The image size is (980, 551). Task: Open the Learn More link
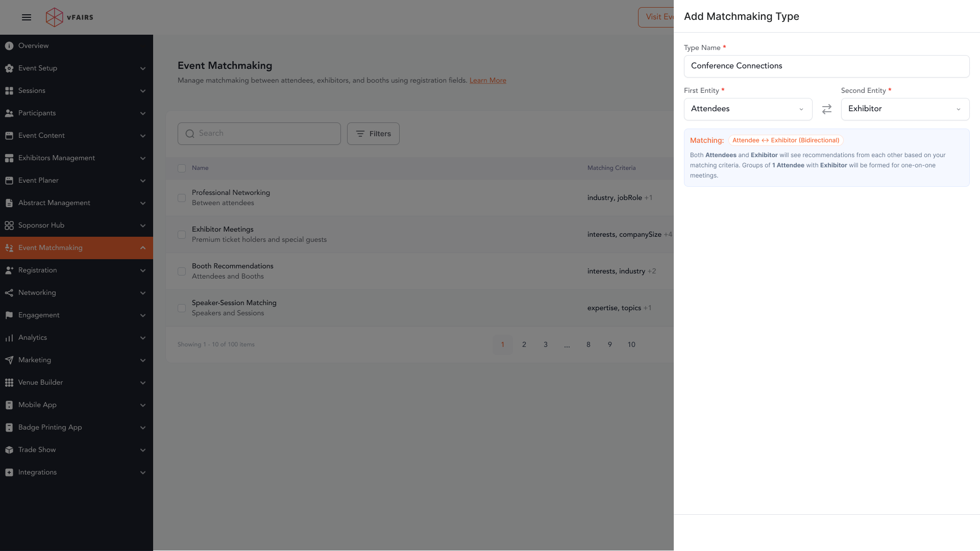coord(487,81)
